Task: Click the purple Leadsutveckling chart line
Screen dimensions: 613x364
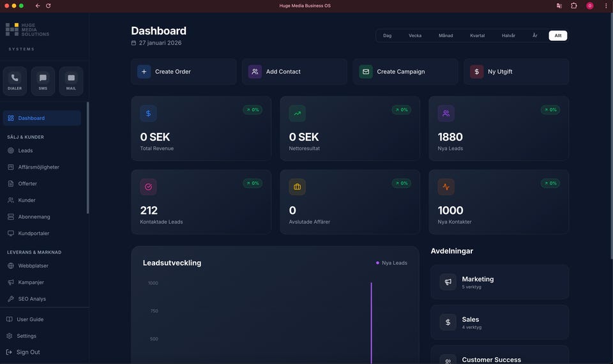Action: (372, 322)
